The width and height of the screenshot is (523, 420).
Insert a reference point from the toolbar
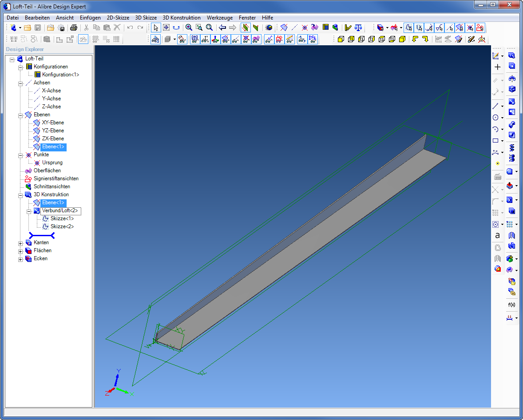click(305, 28)
